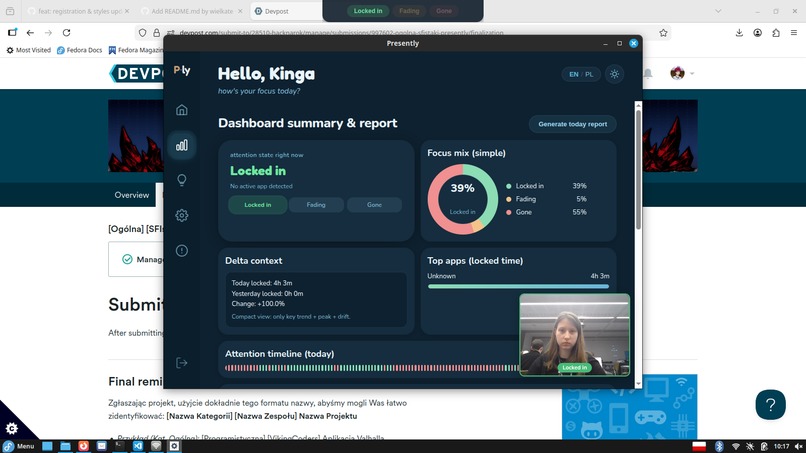Open the gear Settings icon in Presently sidebar

point(181,215)
